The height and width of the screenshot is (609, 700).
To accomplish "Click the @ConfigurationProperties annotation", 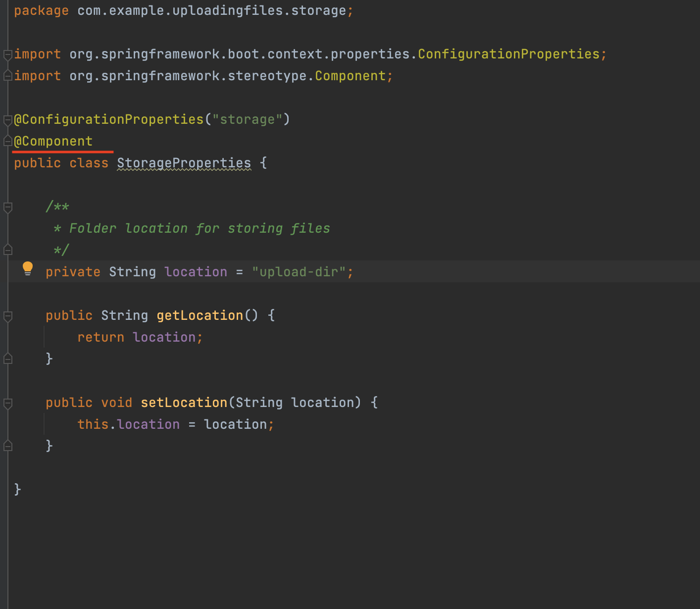I will [109, 119].
